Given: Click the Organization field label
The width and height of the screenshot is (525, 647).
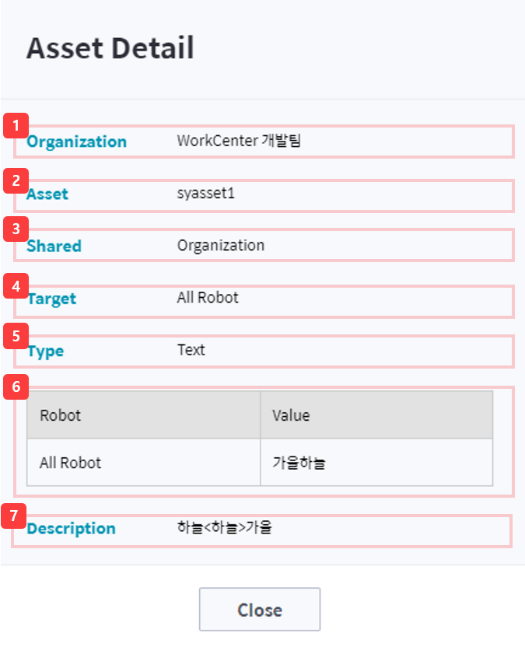Looking at the screenshot, I should click(x=77, y=142).
